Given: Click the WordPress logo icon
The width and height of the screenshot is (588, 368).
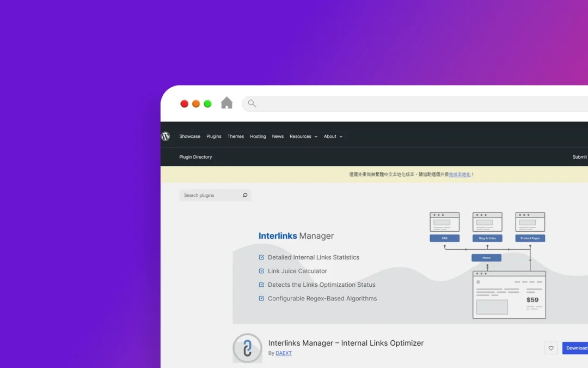Looking at the screenshot, I should [166, 136].
